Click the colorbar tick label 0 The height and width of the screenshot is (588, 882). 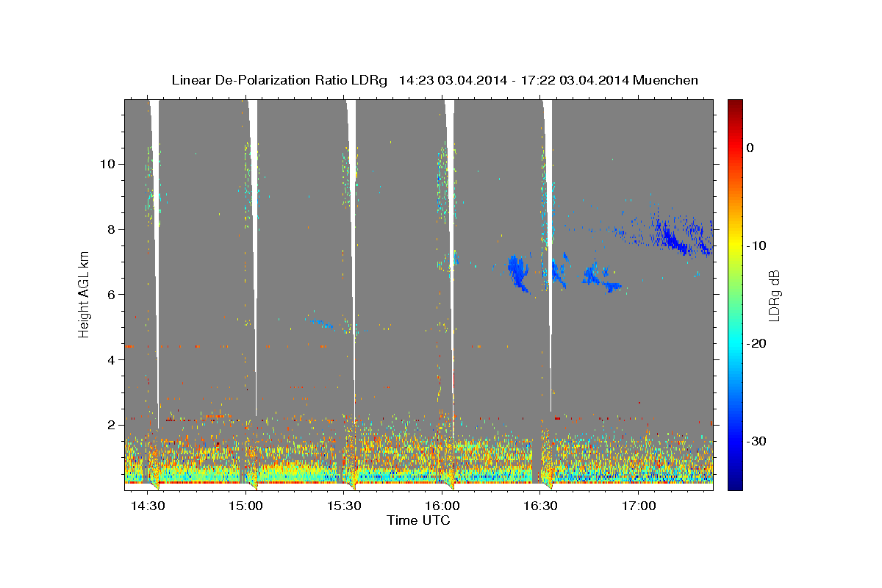tap(750, 148)
